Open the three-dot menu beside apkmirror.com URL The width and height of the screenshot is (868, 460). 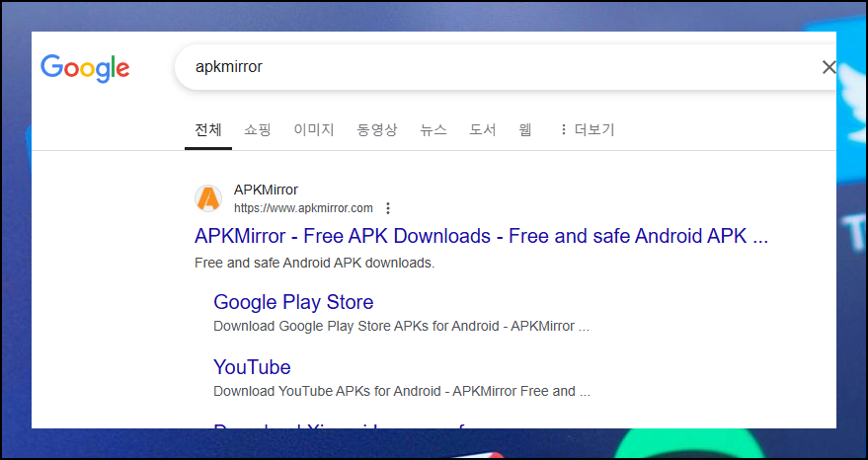(388, 208)
